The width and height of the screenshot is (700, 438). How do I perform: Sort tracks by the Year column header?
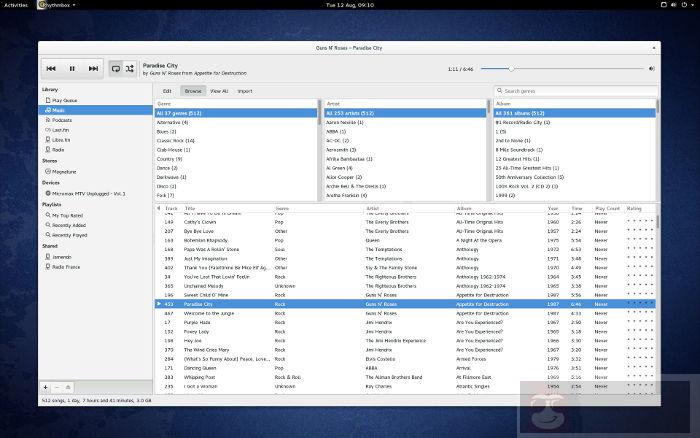[x=556, y=209]
